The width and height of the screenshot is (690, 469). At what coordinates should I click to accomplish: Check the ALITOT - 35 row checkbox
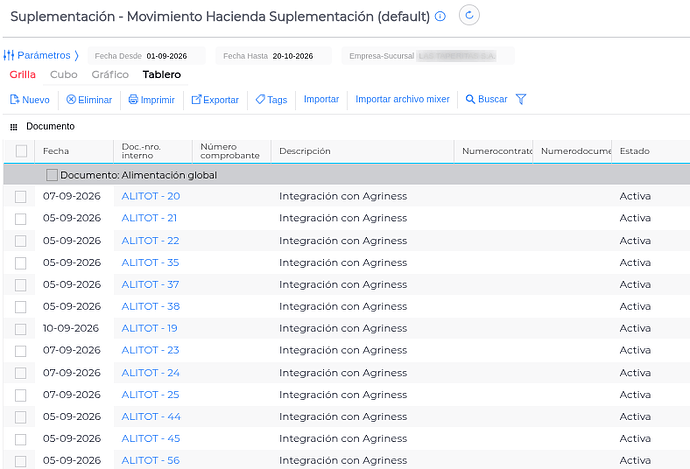21,263
